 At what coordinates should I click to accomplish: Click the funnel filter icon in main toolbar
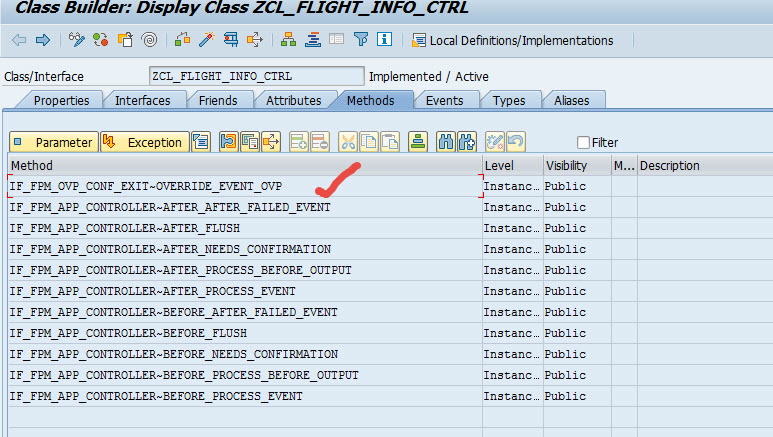pos(361,39)
